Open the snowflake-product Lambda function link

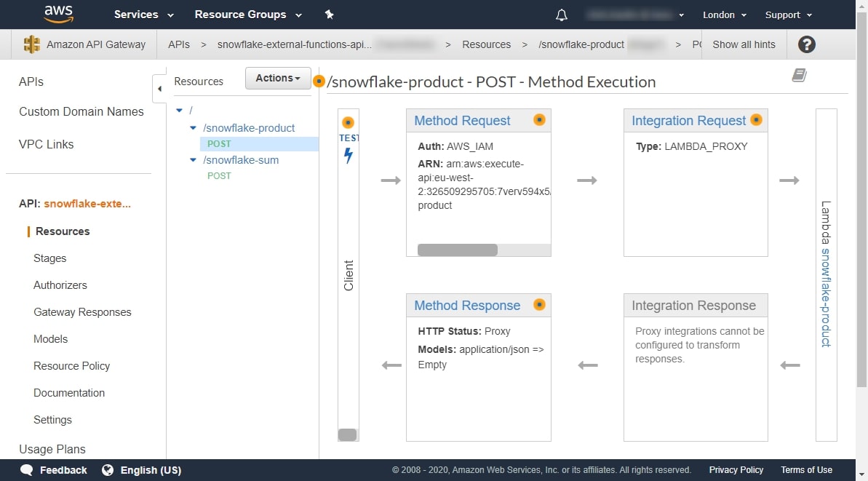coord(826,297)
